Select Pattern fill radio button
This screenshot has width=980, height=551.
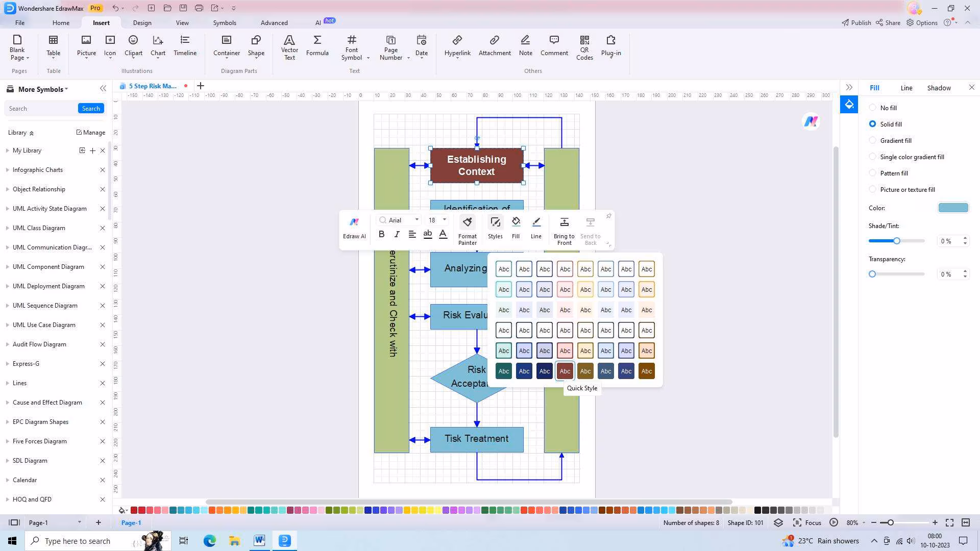pos(872,173)
